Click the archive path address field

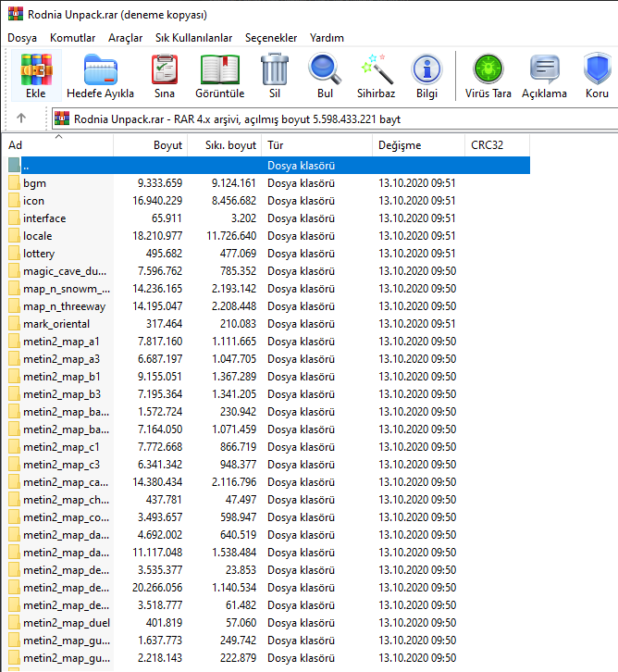[x=335, y=118]
